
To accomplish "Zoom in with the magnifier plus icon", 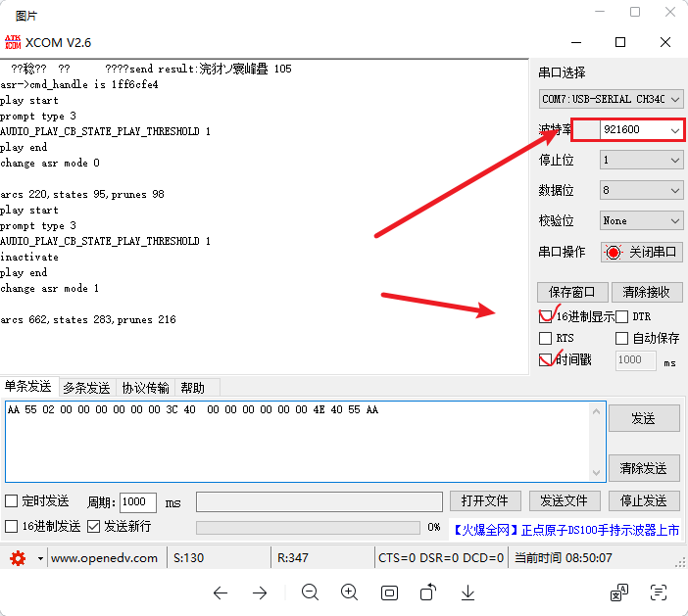I will [x=349, y=592].
